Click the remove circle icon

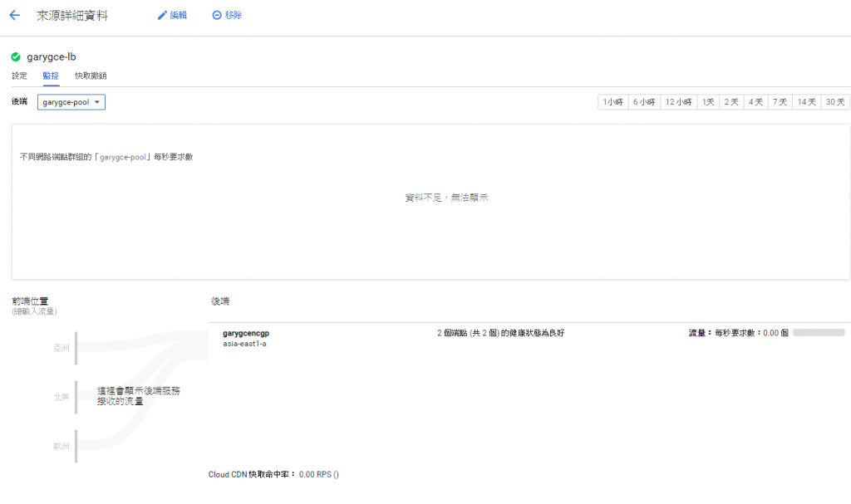click(x=217, y=15)
